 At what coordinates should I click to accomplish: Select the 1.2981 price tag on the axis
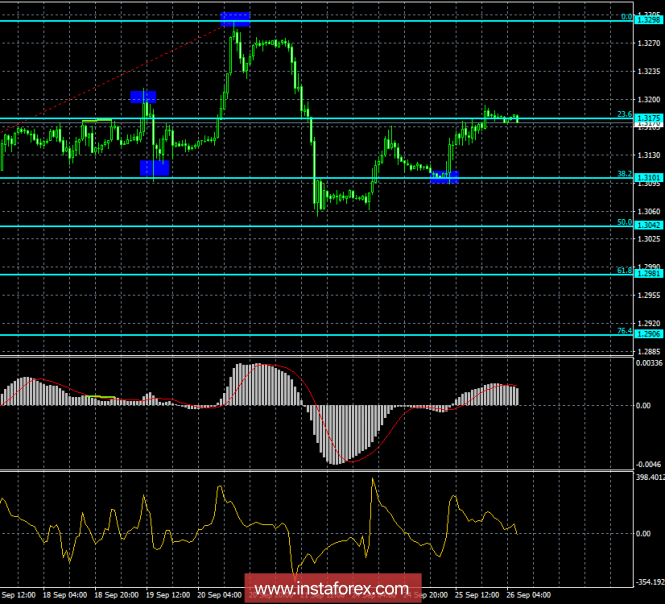point(647,275)
